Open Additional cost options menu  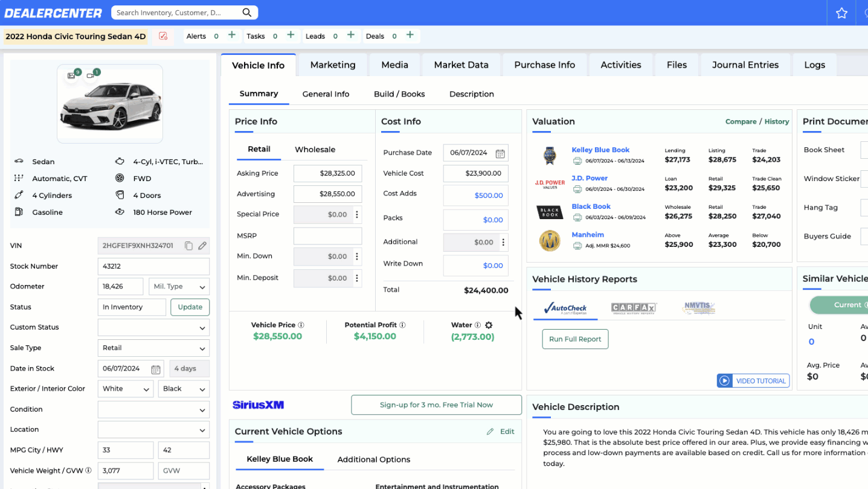(x=503, y=242)
